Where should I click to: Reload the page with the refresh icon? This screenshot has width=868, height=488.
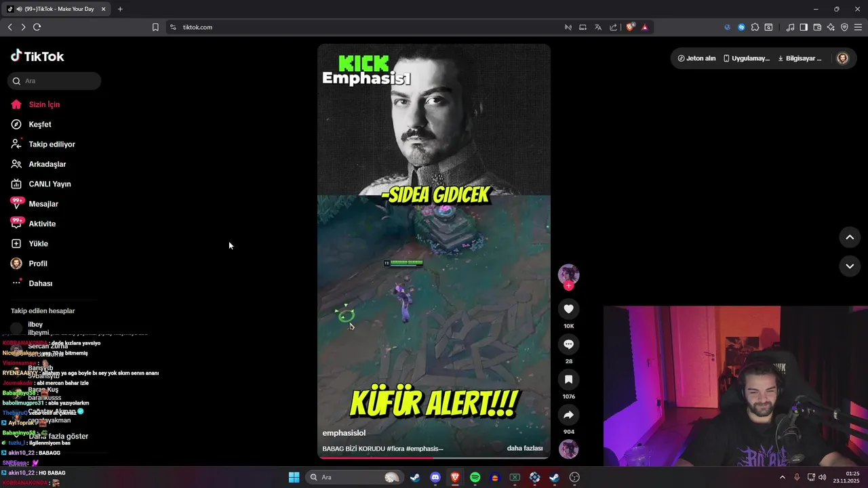(37, 27)
